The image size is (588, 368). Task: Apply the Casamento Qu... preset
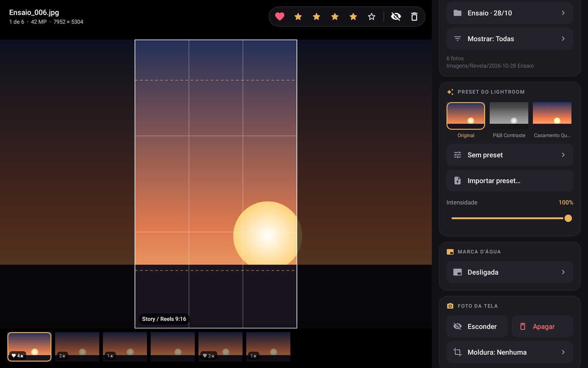point(552,116)
